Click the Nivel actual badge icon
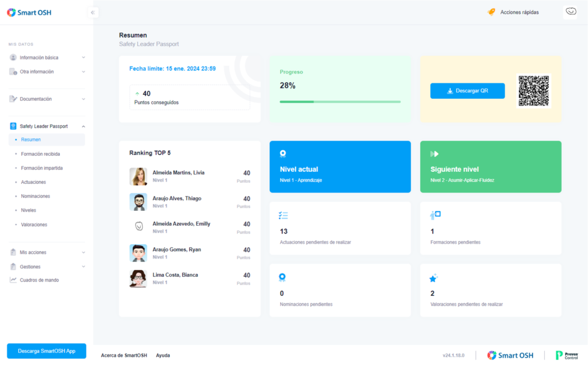Screen dimensions: 588x366 pos(283,153)
